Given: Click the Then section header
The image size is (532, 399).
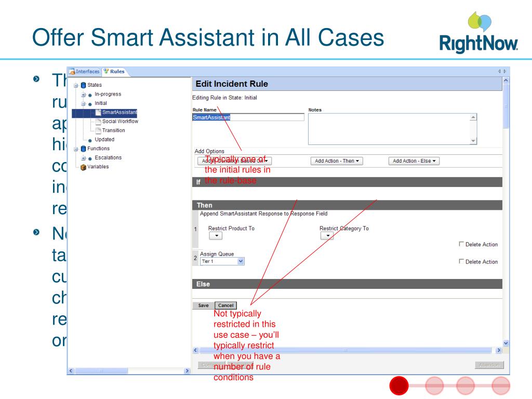Looking at the screenshot, I should (x=347, y=205).
